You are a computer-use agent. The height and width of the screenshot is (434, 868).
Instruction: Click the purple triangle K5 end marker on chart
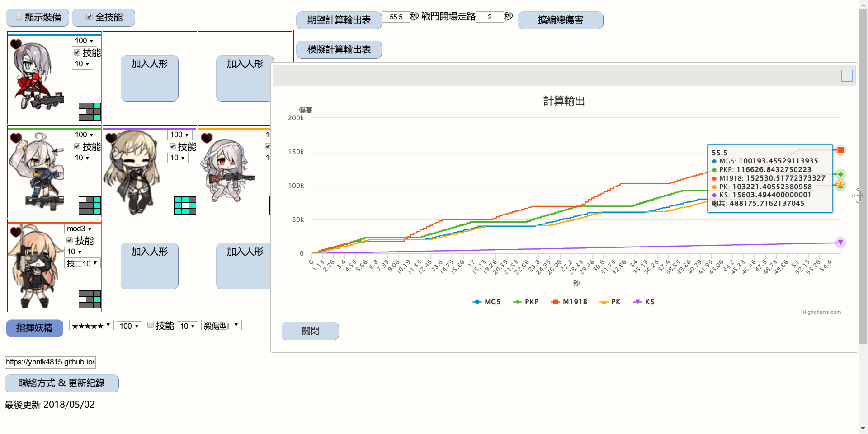coord(840,243)
